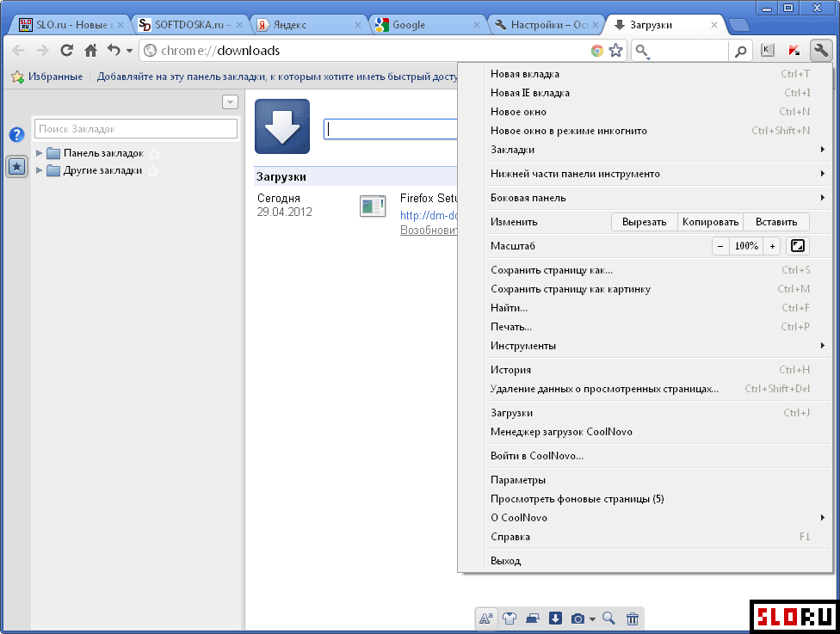
Task: Open the camera screenshot options dropdown arrow
Action: tap(592, 619)
